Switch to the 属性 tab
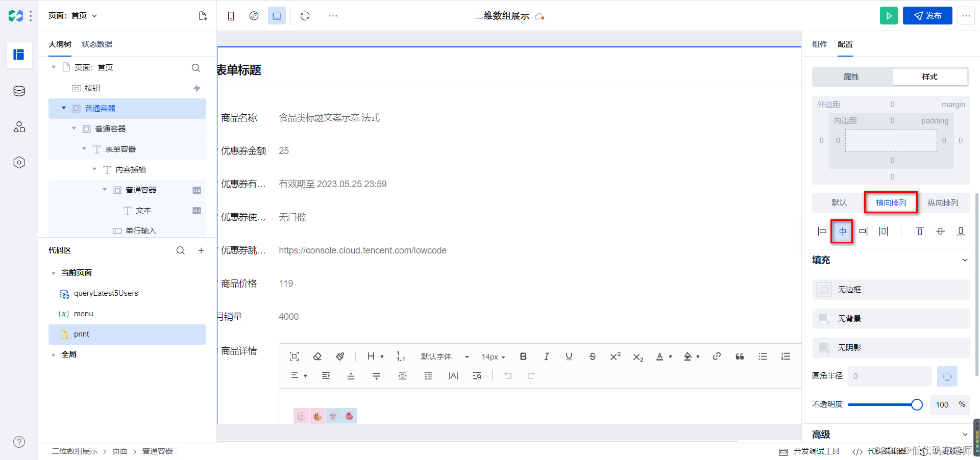This screenshot has width=980, height=460. [851, 77]
